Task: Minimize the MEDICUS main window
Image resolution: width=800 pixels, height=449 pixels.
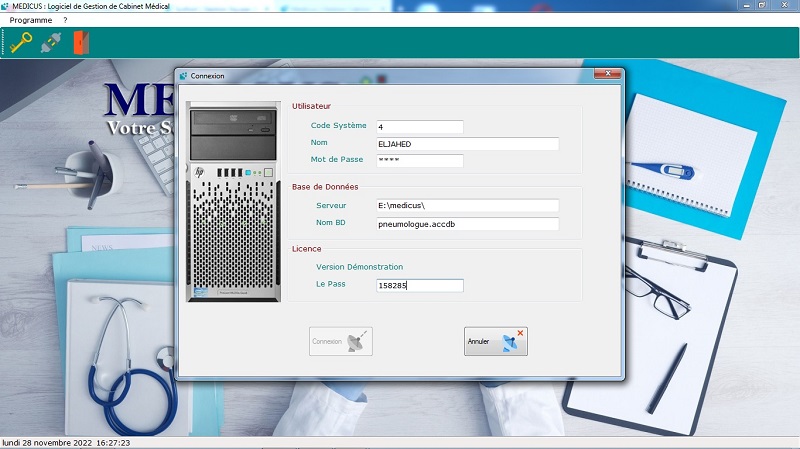Action: coord(746,5)
